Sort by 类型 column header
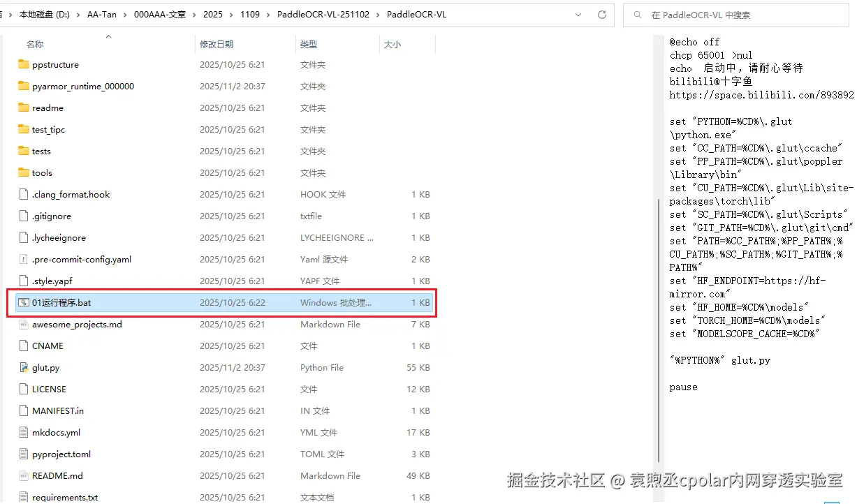 point(309,44)
